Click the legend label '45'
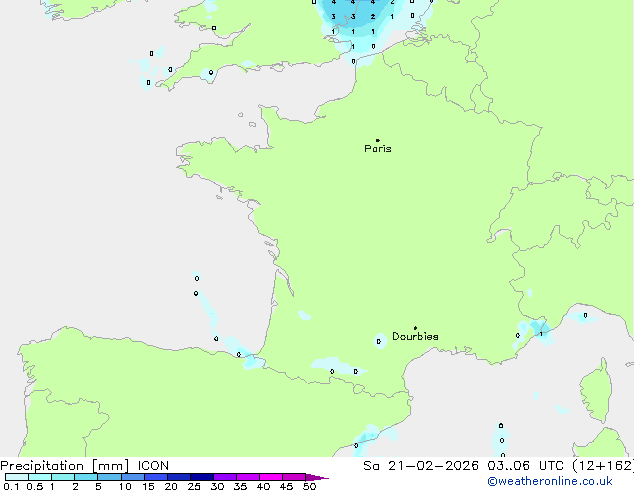The image size is (634, 490). (286, 486)
